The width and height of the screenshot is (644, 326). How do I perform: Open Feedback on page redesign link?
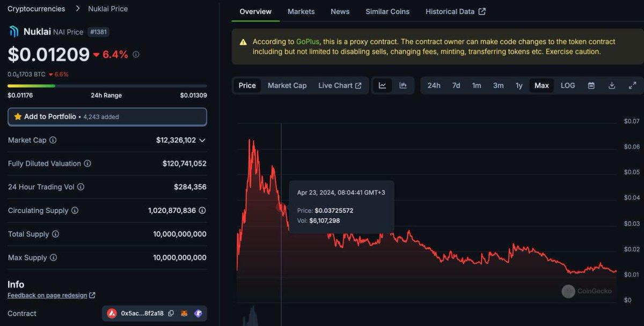52,295
